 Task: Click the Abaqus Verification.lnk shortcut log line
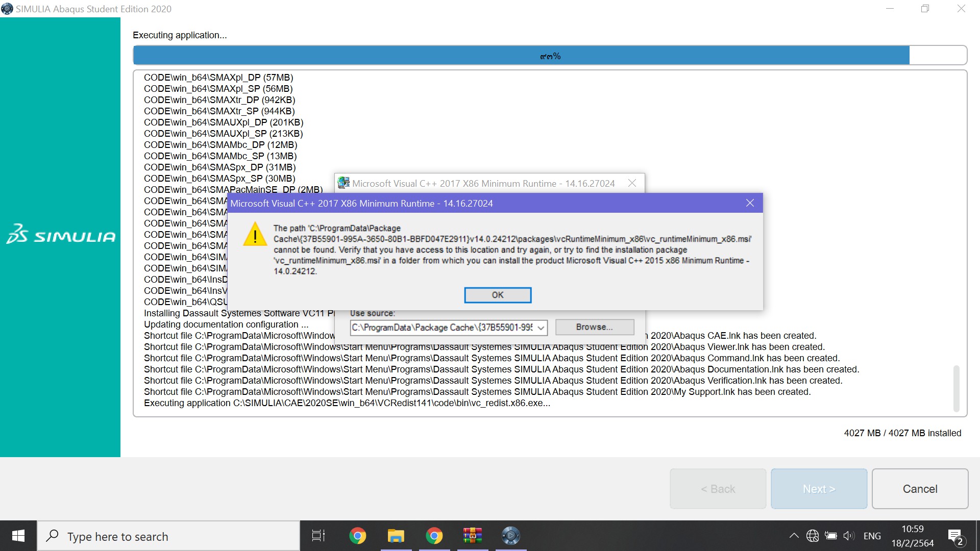tap(493, 381)
